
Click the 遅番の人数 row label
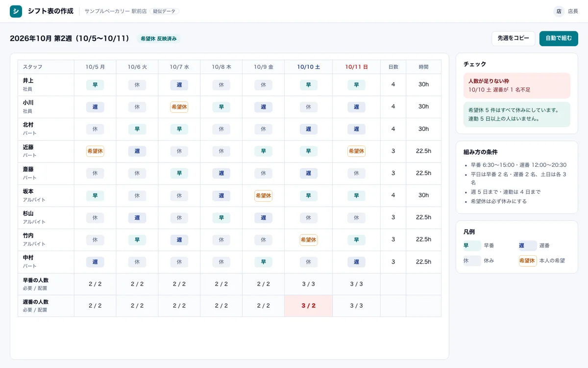[x=36, y=302]
